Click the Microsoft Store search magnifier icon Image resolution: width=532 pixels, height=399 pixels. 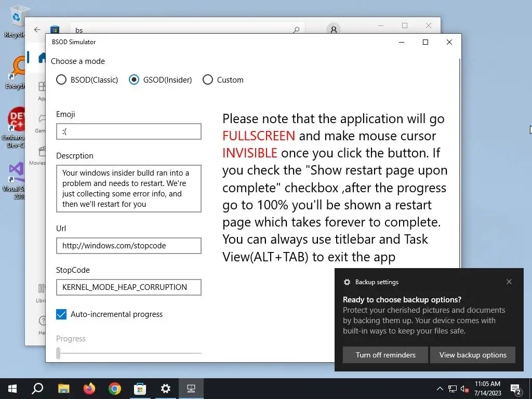coord(296,30)
